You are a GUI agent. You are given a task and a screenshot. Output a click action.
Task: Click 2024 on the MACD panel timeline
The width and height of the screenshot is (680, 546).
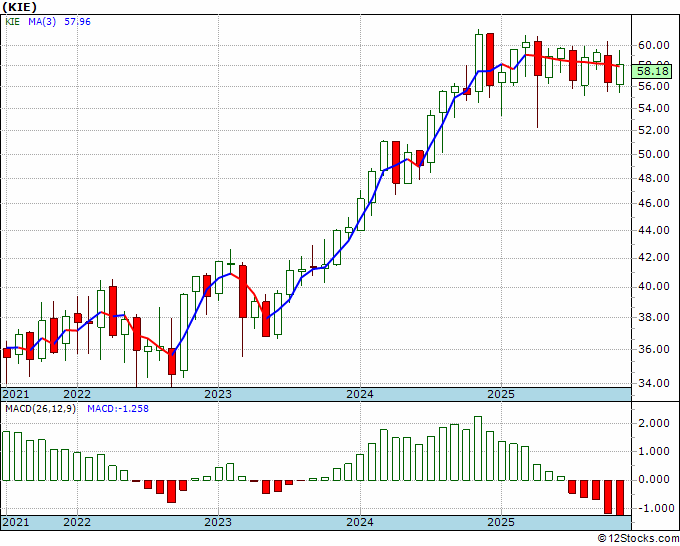click(360, 522)
